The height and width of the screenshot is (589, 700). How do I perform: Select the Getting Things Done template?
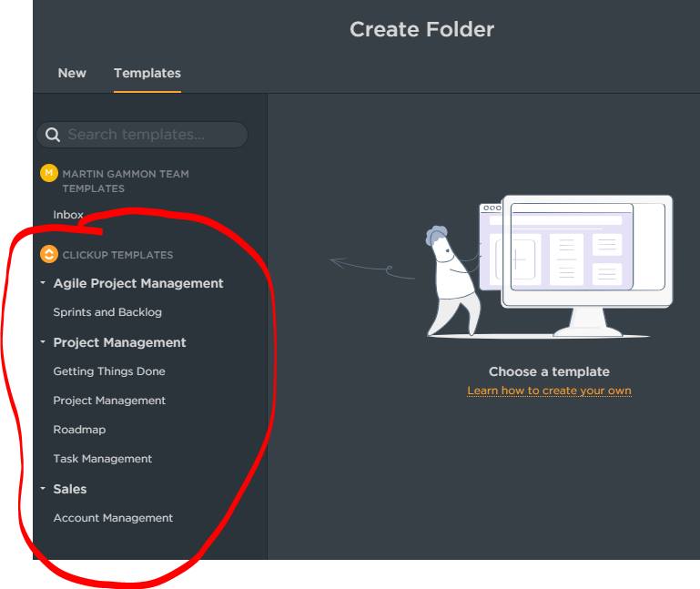coord(109,371)
